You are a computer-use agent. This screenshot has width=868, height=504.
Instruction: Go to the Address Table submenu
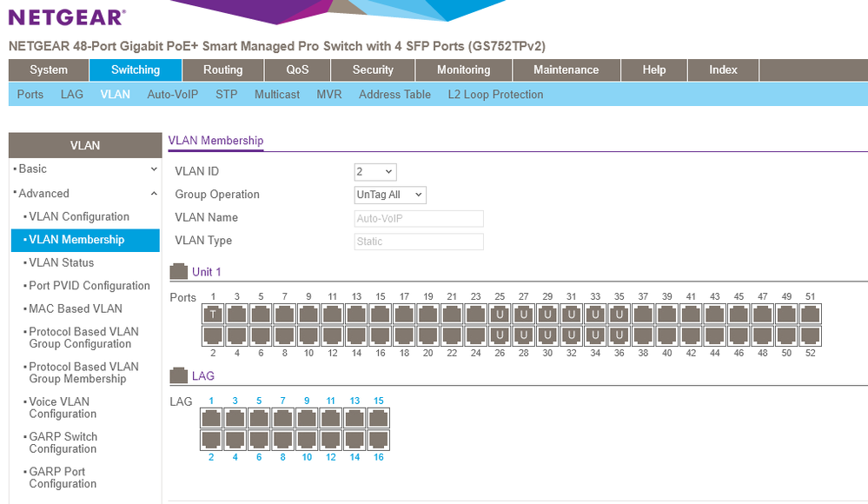[x=394, y=94]
